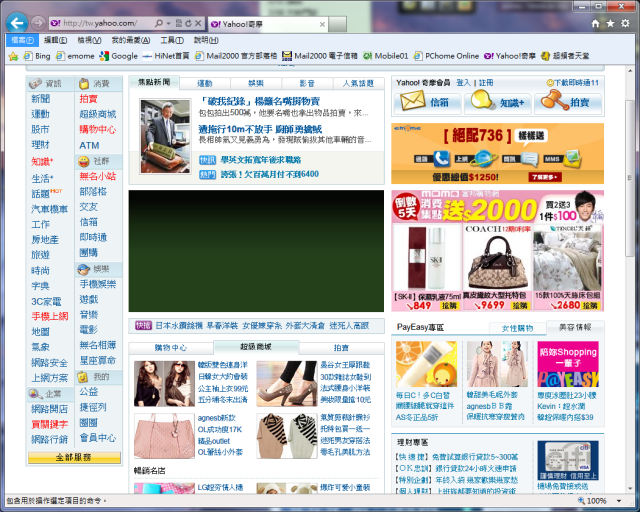Open the 檢視(V) menu
641x512 pixels.
click(90, 40)
